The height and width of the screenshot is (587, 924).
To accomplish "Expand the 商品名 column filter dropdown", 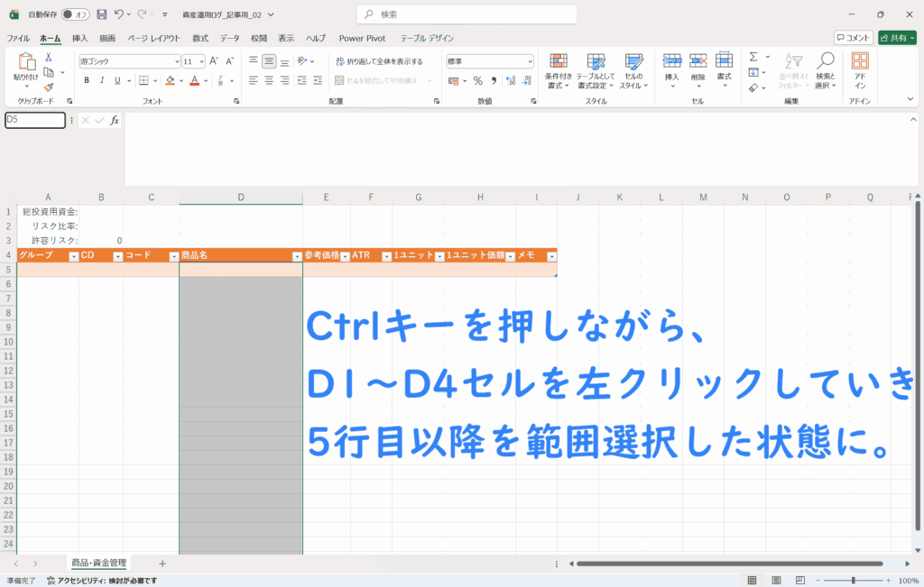I will click(297, 256).
